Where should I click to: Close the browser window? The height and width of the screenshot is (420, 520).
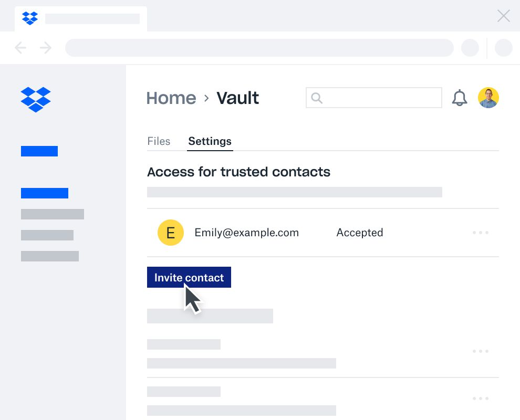pos(503,16)
